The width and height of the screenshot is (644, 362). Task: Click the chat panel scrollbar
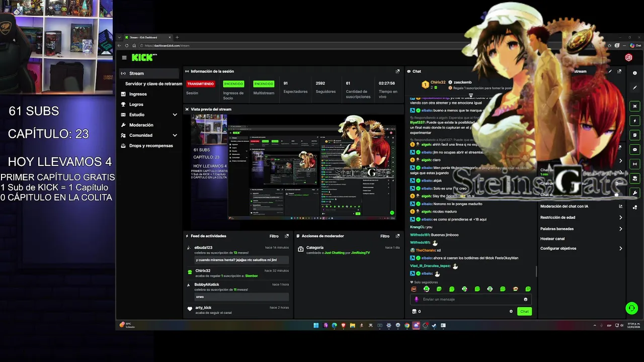pyautogui.click(x=536, y=271)
